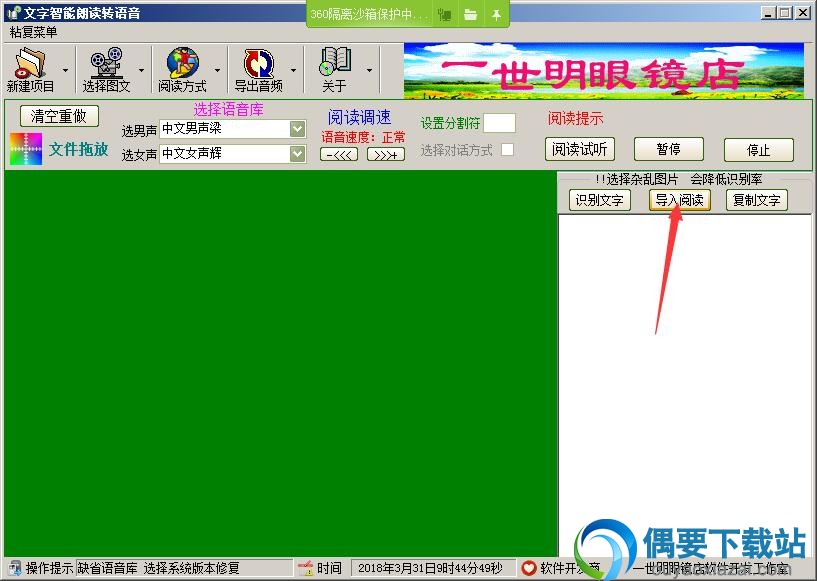Pin the 360 sandbox bar

(496, 15)
